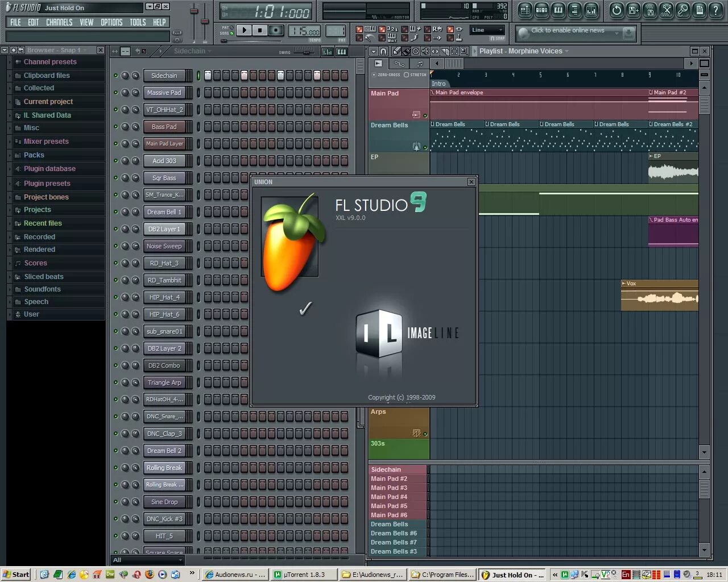Toggle mute light for Sidechain channel

116,76
